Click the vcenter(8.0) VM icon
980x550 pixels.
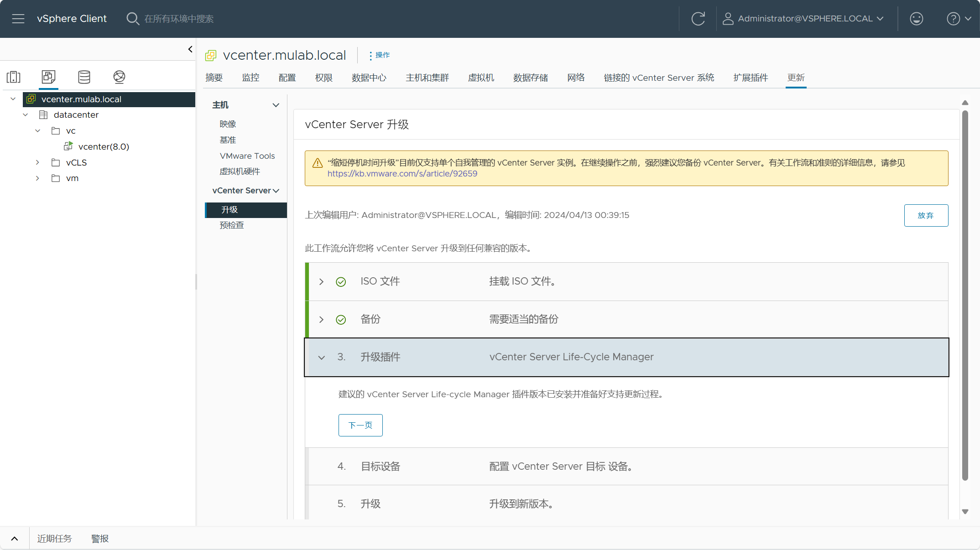(x=68, y=146)
